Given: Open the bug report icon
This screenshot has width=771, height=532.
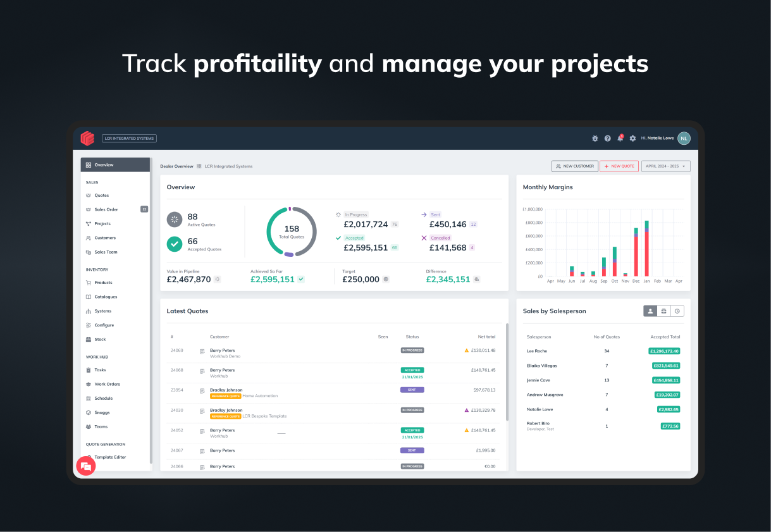Looking at the screenshot, I should pos(595,138).
